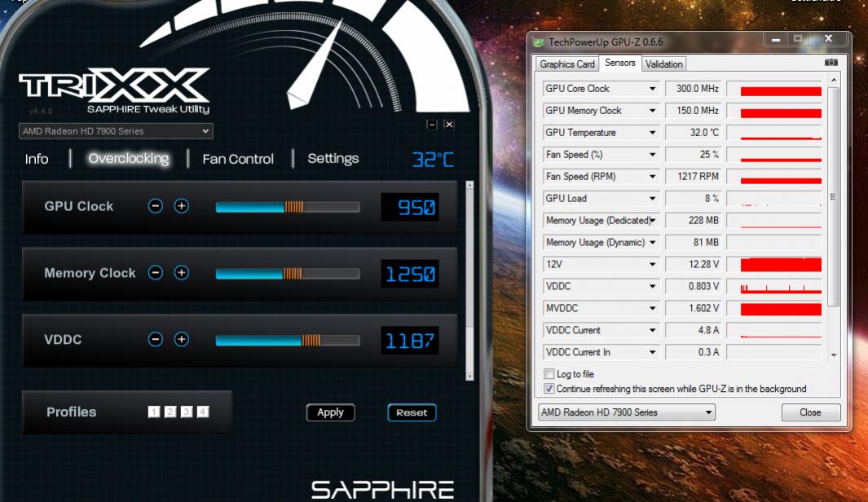Click the VDDC value 1187 display
868x502 pixels.
[410, 341]
